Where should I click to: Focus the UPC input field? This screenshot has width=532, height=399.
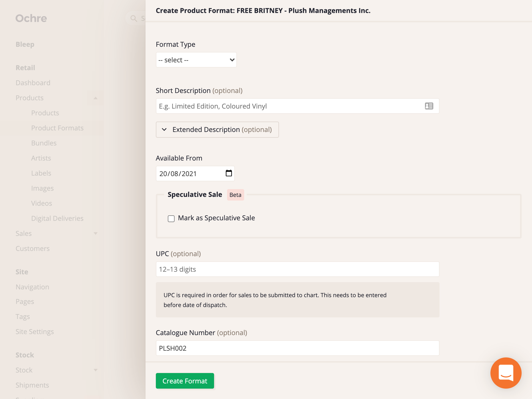298,269
